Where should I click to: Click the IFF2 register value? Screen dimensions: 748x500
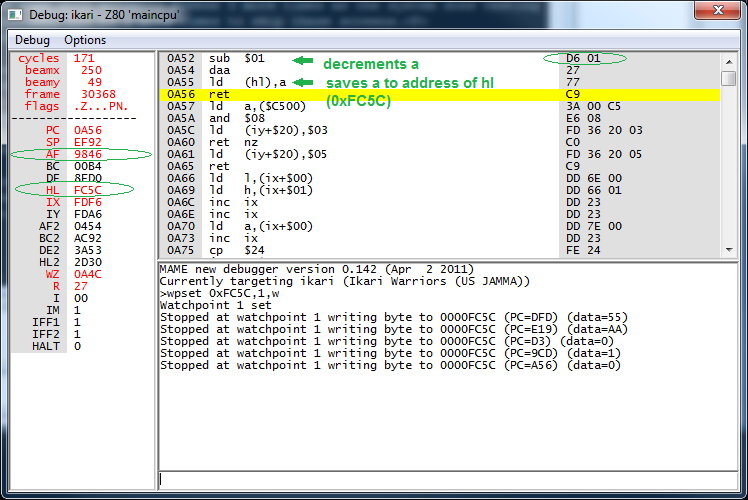pos(77,334)
